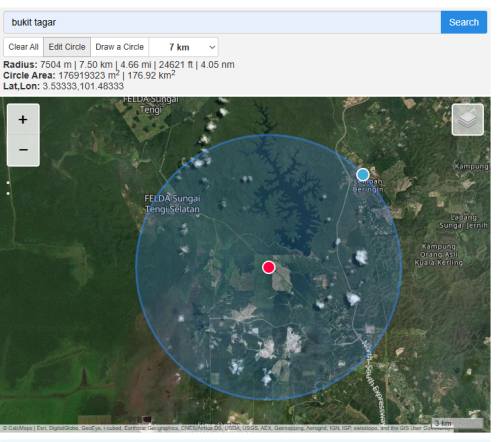Click the FELDA Sungai Tengi label
This screenshot has height=442, width=500.
(x=151, y=104)
